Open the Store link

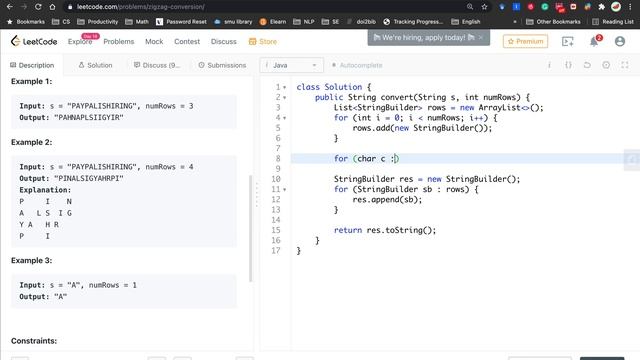(263, 42)
